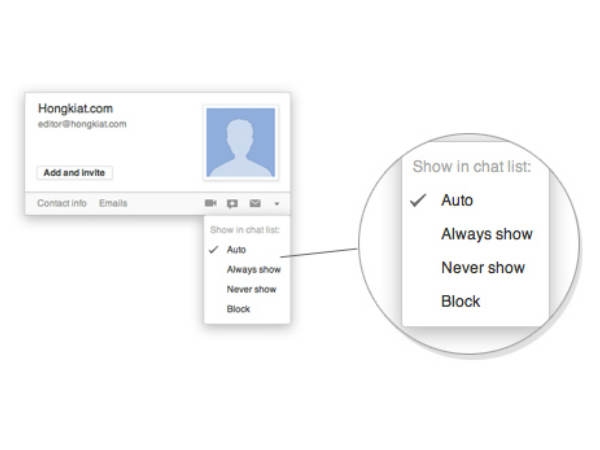Expand the more options arrow on the contact card
This screenshot has height=450, width=600.
pyautogui.click(x=277, y=204)
